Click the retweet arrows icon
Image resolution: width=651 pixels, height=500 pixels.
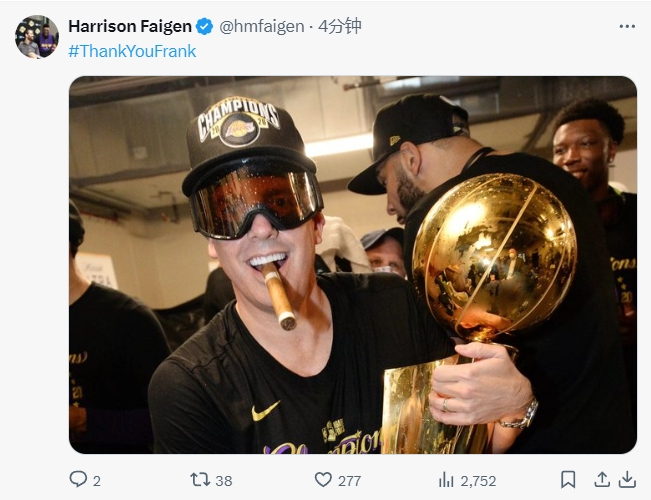(200, 480)
